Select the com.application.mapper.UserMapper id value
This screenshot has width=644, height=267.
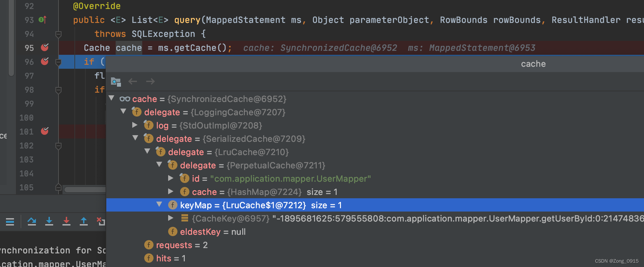click(290, 179)
